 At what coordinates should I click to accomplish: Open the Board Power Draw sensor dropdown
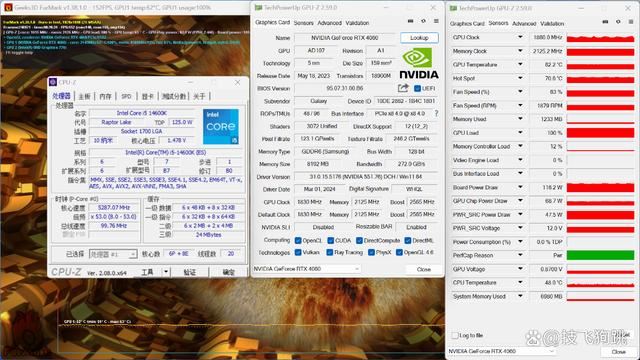point(520,187)
